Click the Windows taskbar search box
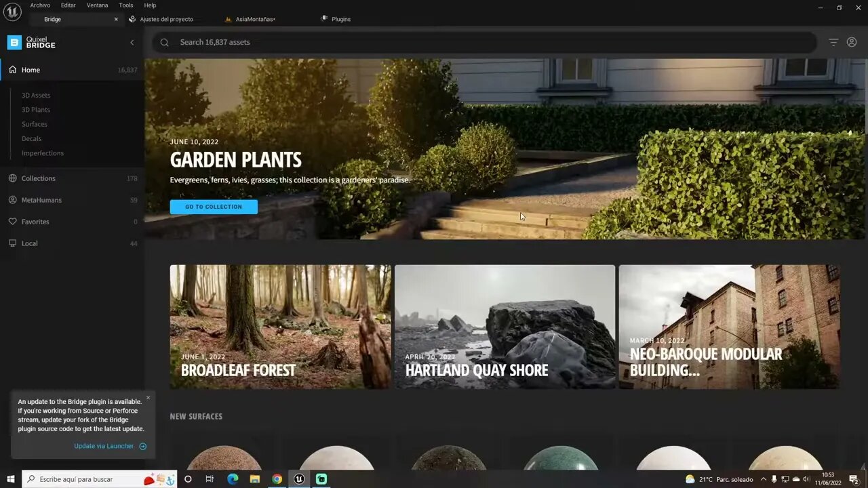 (x=100, y=479)
